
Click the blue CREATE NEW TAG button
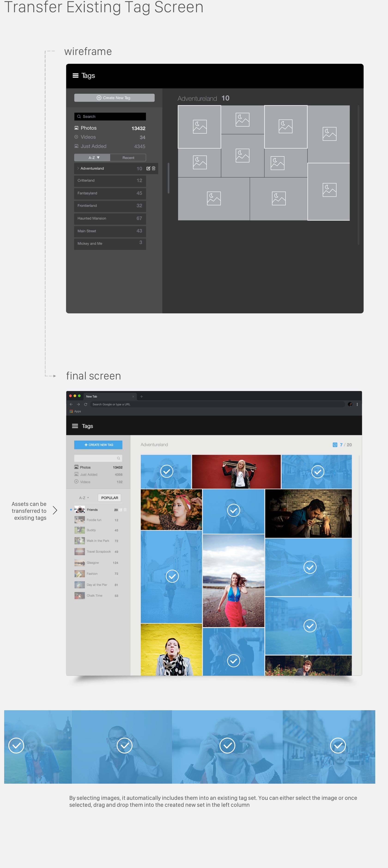click(98, 445)
